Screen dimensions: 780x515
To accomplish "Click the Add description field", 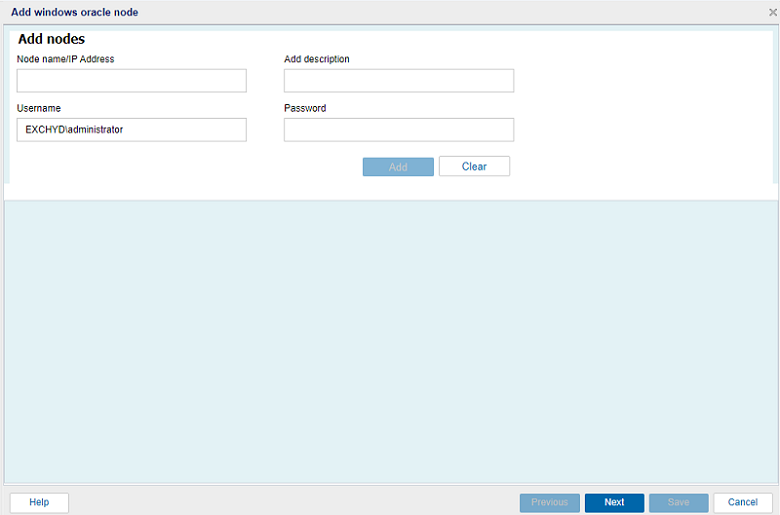I will point(398,81).
